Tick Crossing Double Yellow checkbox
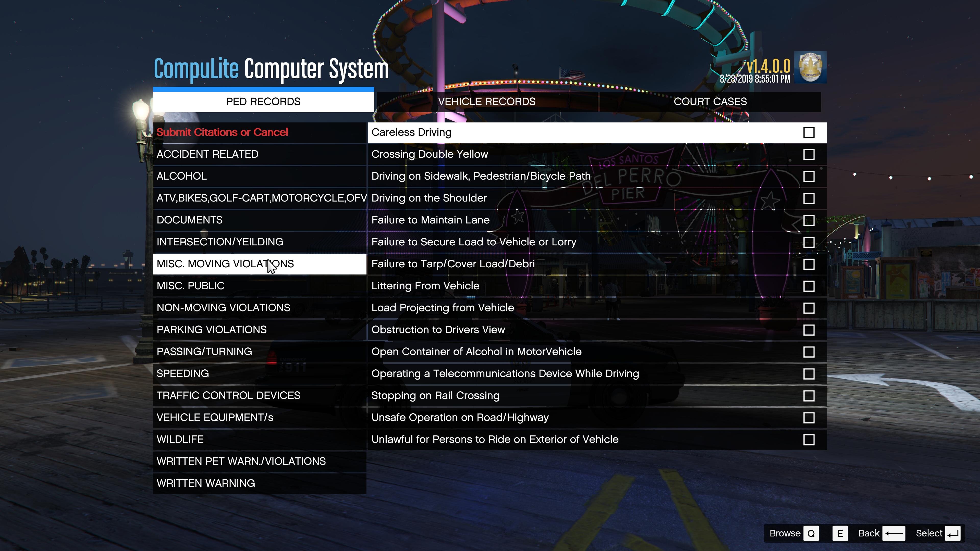 808,154
